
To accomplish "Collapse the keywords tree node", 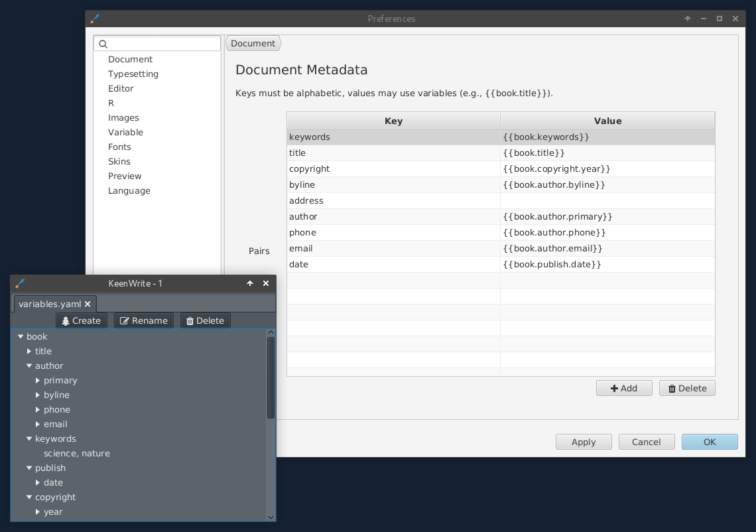I will (29, 439).
